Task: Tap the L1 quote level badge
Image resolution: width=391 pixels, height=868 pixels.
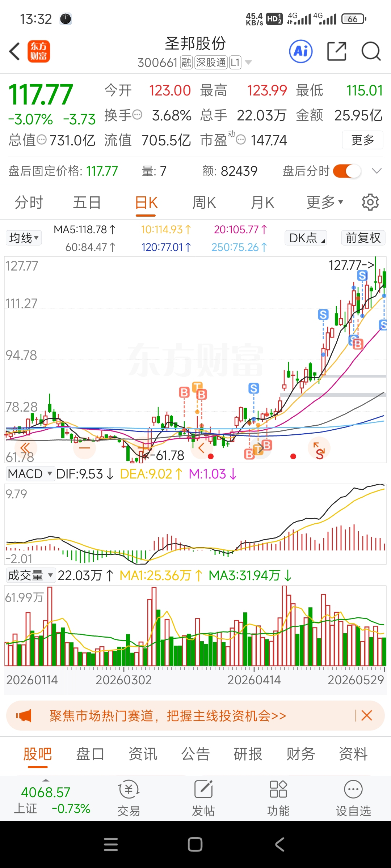Action: point(235,63)
